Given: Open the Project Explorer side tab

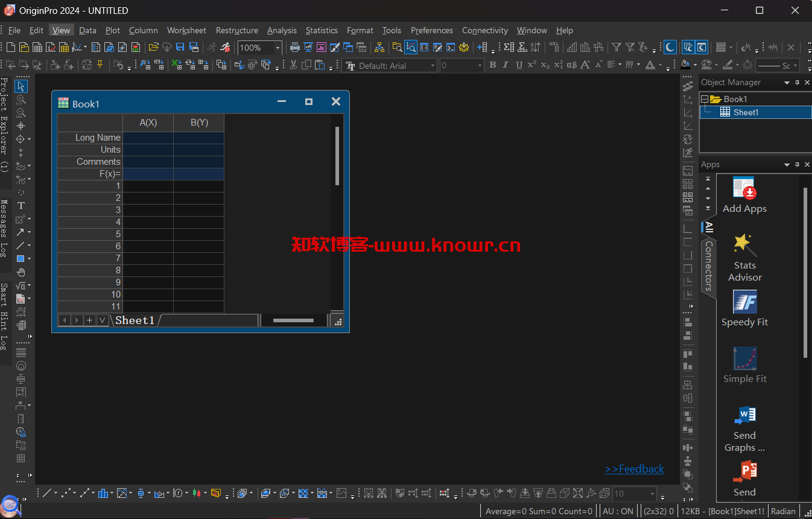Looking at the screenshot, I should (4, 125).
